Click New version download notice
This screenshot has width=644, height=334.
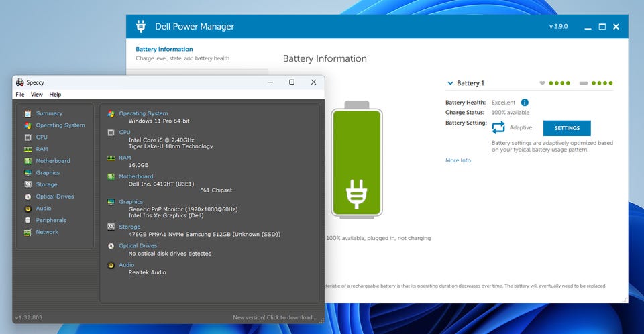274,317
